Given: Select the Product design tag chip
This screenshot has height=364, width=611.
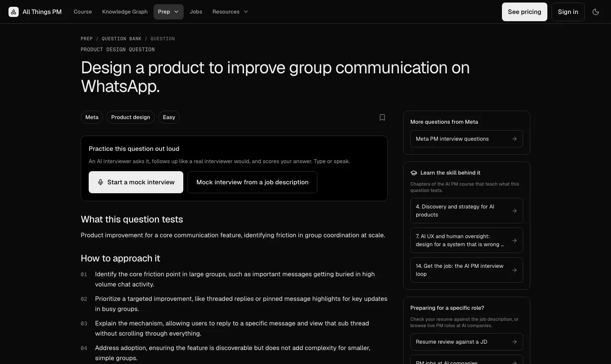Looking at the screenshot, I should [x=131, y=117].
